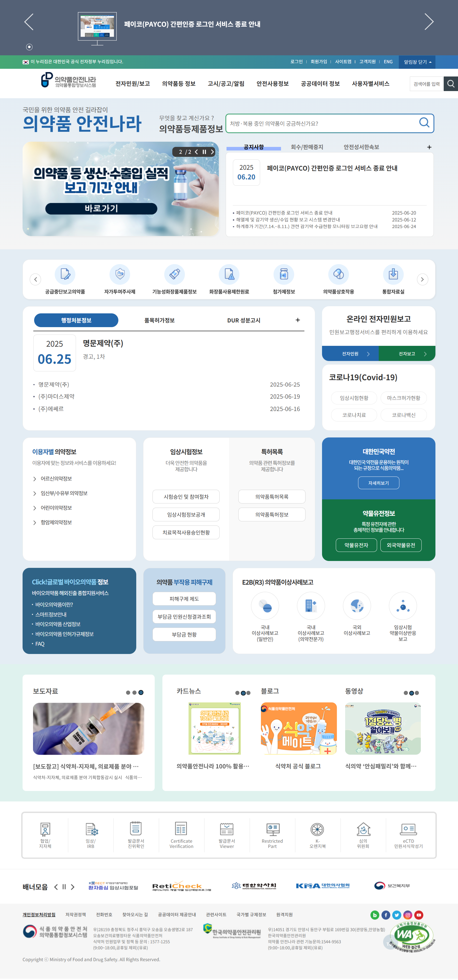Click the Certificate Verification icon
This screenshot has width=458, height=980.
click(181, 829)
